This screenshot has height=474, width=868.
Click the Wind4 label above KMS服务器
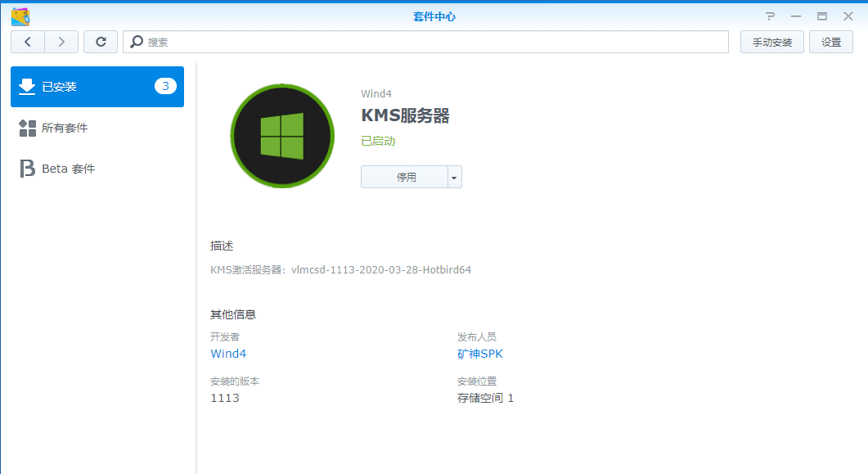376,93
